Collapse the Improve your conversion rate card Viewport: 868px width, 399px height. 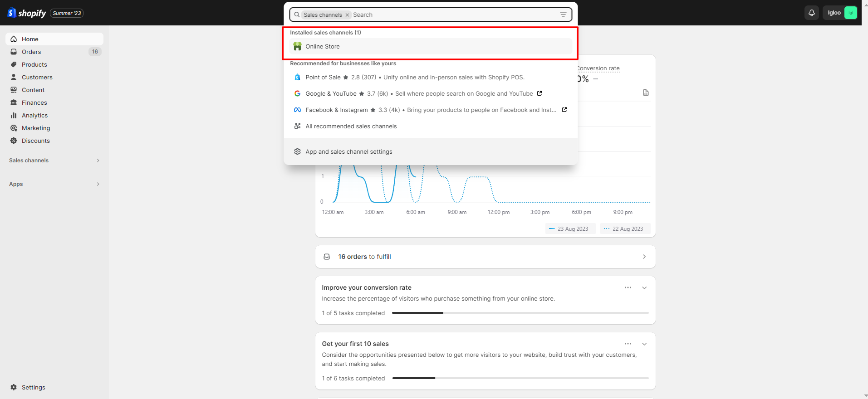click(x=644, y=288)
